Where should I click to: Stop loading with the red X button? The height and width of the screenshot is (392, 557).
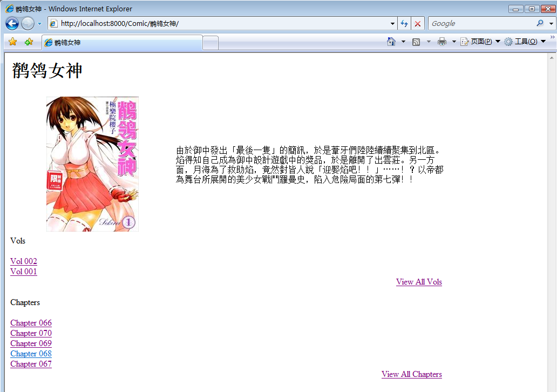(418, 24)
